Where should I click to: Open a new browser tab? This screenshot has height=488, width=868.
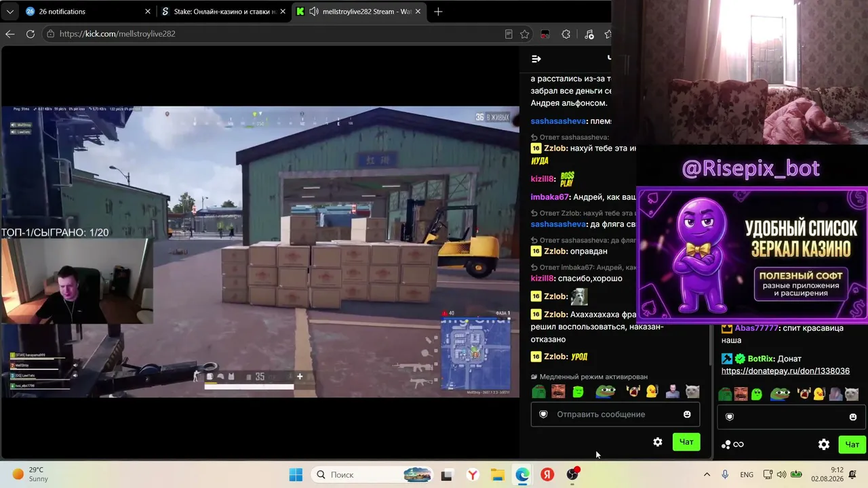(x=438, y=12)
